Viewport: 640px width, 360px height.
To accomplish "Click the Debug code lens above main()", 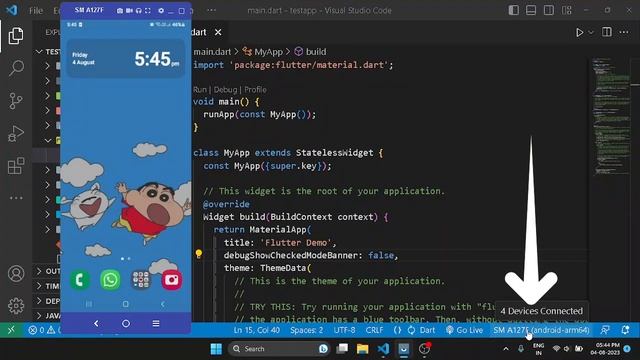I will coord(225,89).
